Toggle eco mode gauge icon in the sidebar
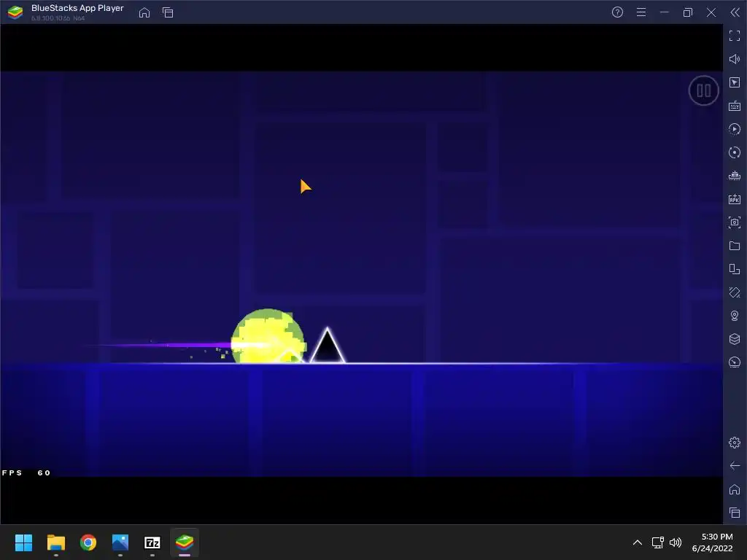The image size is (747, 560). tap(735, 362)
